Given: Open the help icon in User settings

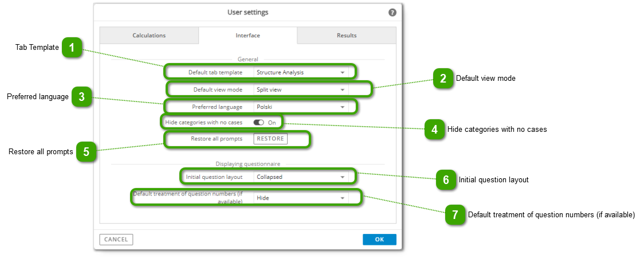Looking at the screenshot, I should pyautogui.click(x=392, y=13).
